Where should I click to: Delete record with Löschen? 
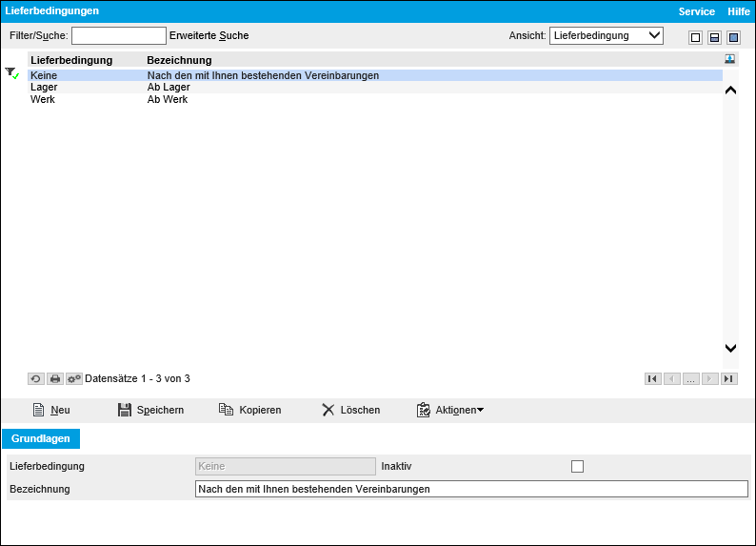[350, 410]
